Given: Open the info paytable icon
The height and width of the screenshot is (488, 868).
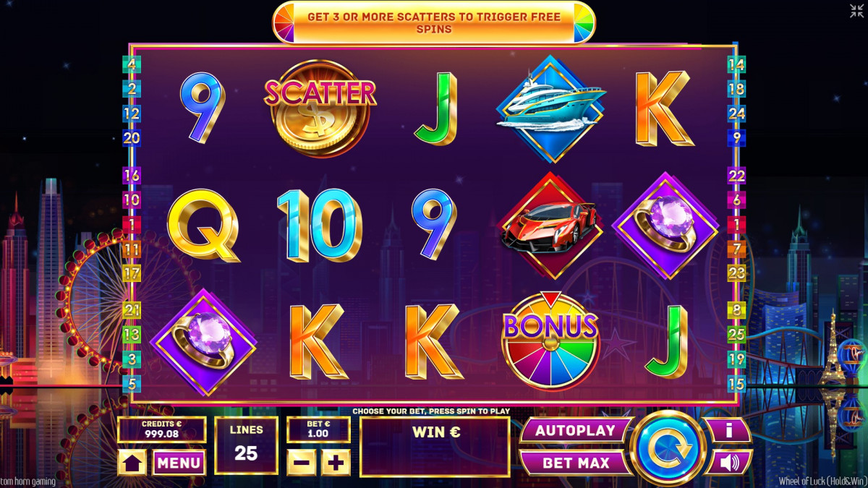Looking at the screenshot, I should coord(728,430).
